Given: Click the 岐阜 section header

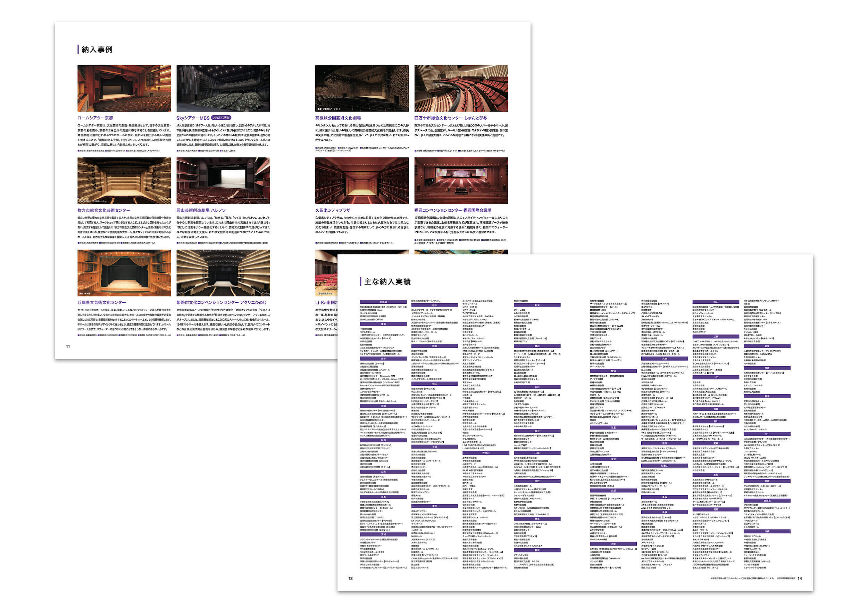Looking at the screenshot, I should tap(537, 519).
